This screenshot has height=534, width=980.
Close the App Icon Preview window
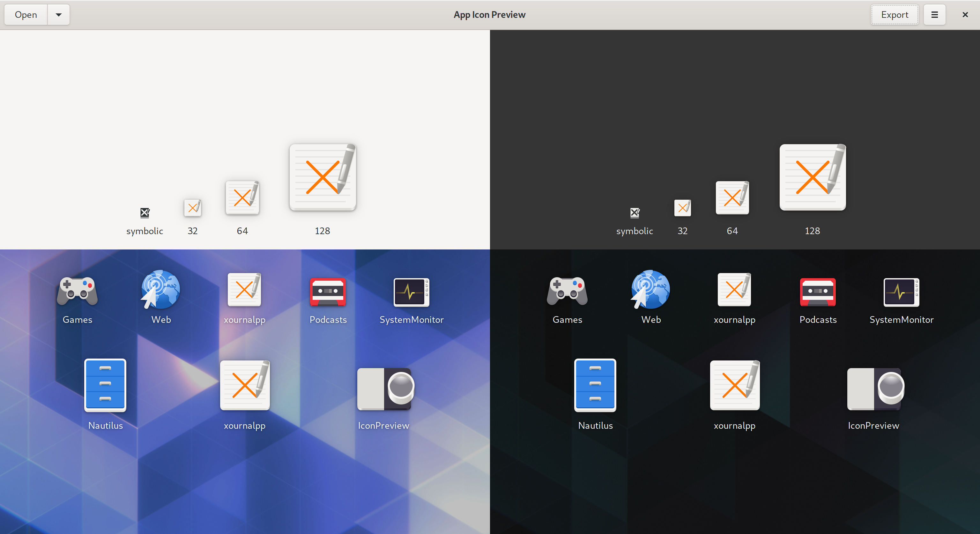pos(965,15)
